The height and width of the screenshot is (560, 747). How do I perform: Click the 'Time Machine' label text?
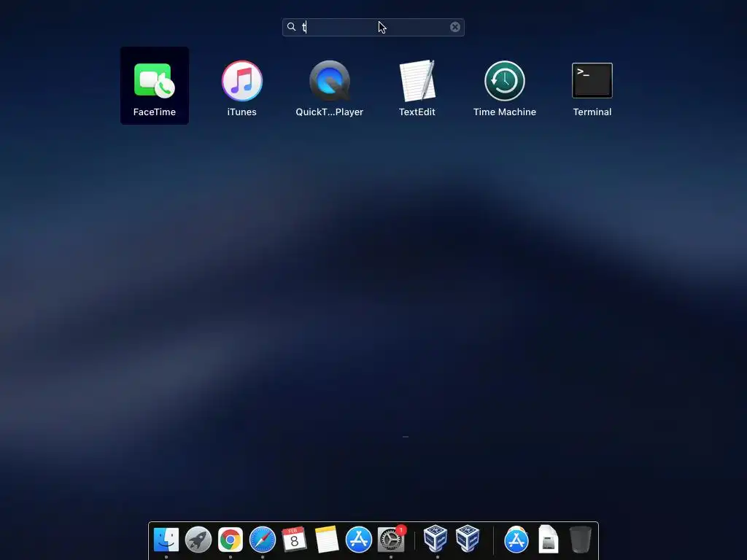pyautogui.click(x=505, y=112)
